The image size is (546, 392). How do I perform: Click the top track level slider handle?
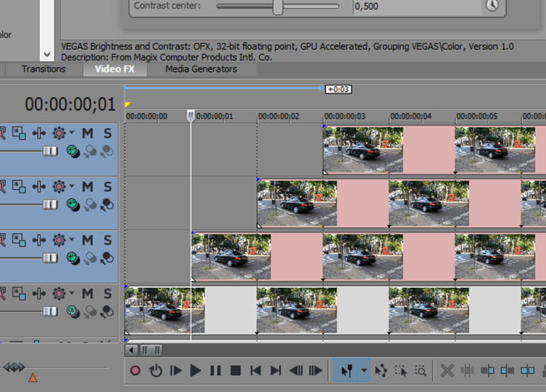click(50, 151)
